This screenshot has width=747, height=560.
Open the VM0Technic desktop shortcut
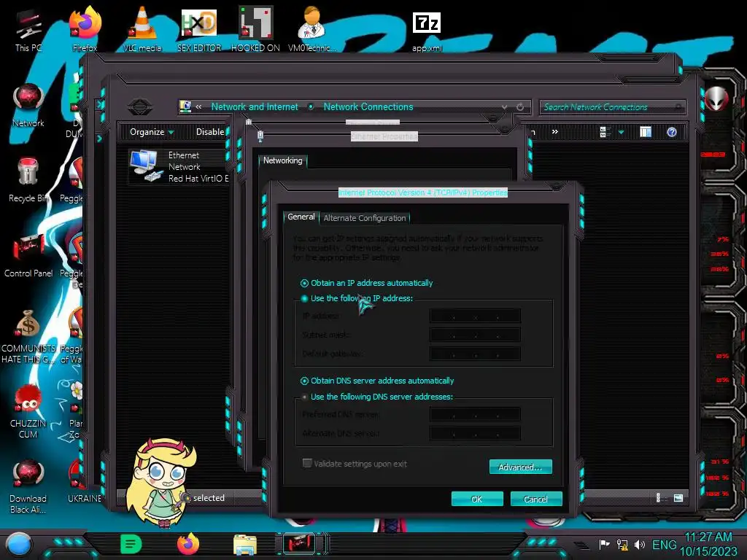point(312,29)
